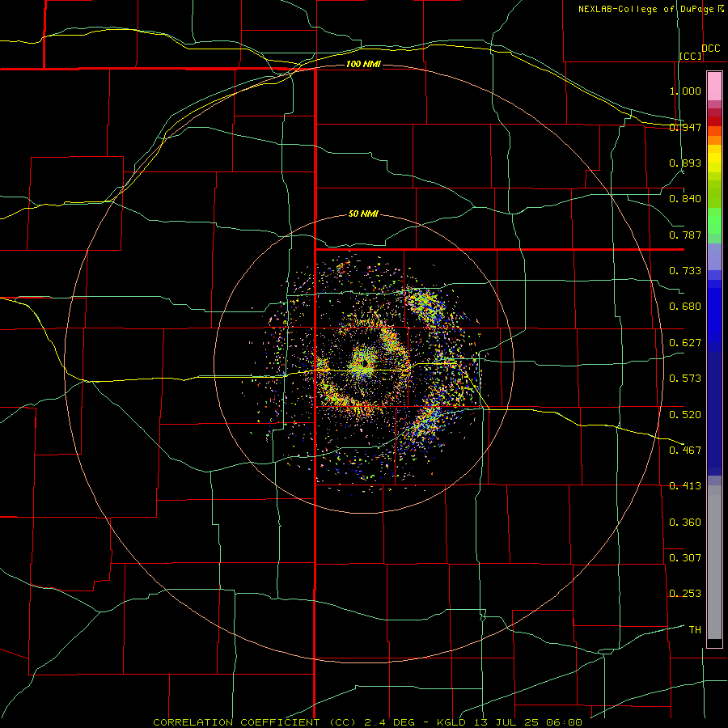The height and width of the screenshot is (728, 728).
Task: Click the 1.000 scale value
Action: (685, 91)
